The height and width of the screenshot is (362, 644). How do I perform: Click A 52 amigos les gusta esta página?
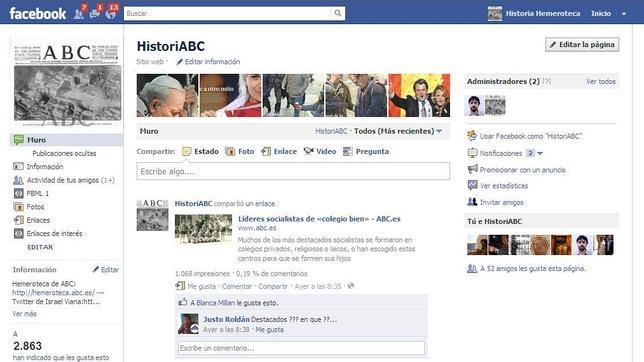(x=533, y=268)
